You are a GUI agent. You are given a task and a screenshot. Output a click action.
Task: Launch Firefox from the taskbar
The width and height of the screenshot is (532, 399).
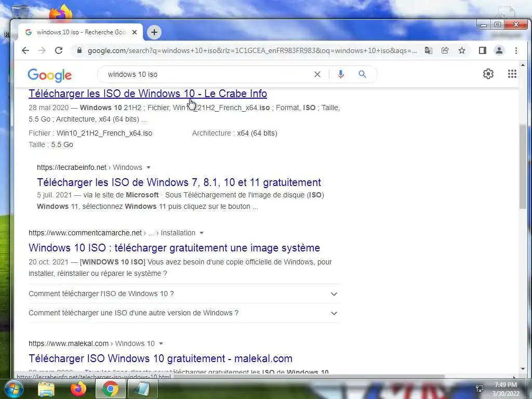78,389
